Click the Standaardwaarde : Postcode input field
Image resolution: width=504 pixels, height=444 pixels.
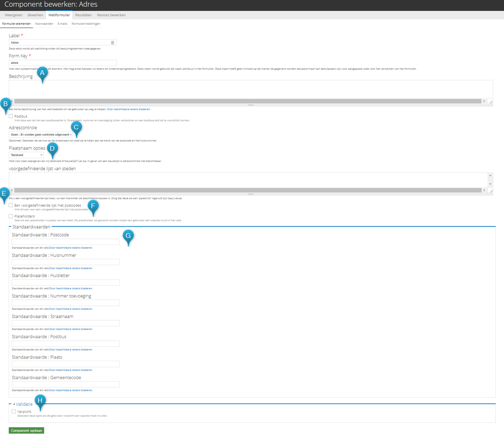(x=66, y=242)
